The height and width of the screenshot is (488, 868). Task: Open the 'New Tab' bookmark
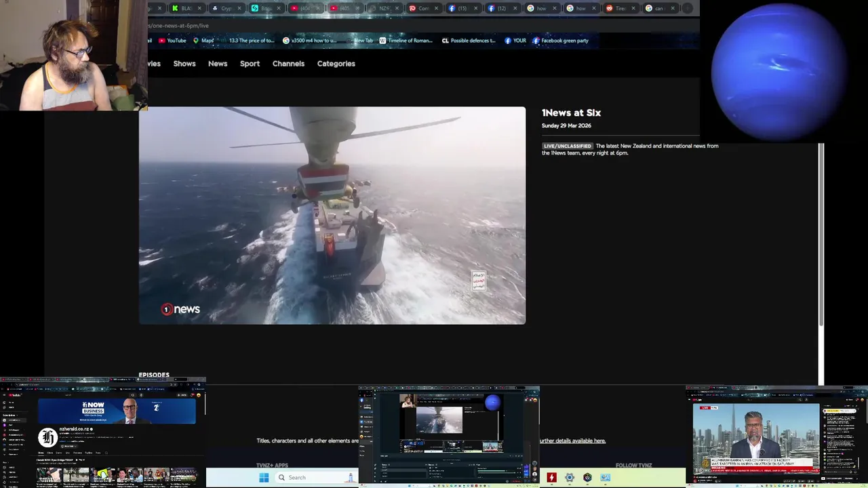coord(359,41)
